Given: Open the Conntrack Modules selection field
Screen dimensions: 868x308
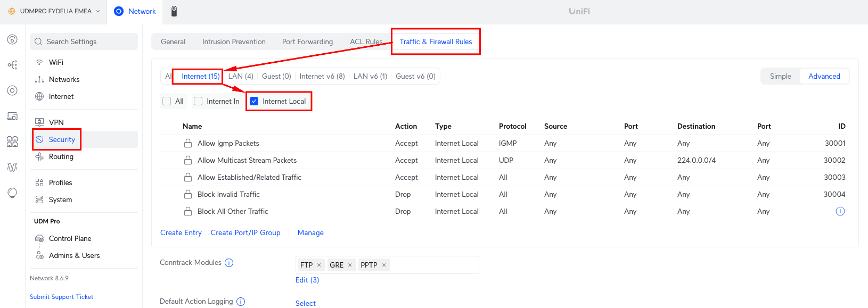Looking at the screenshot, I should click(434, 265).
